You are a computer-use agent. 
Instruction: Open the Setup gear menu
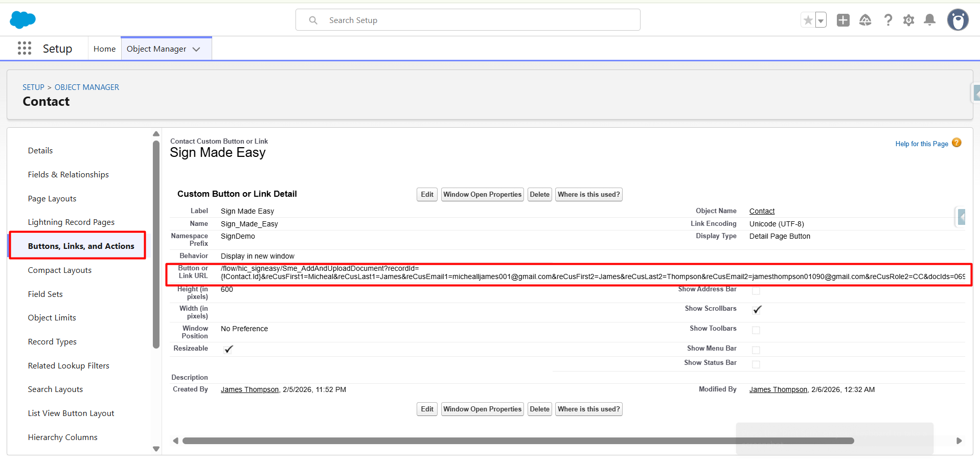click(908, 20)
